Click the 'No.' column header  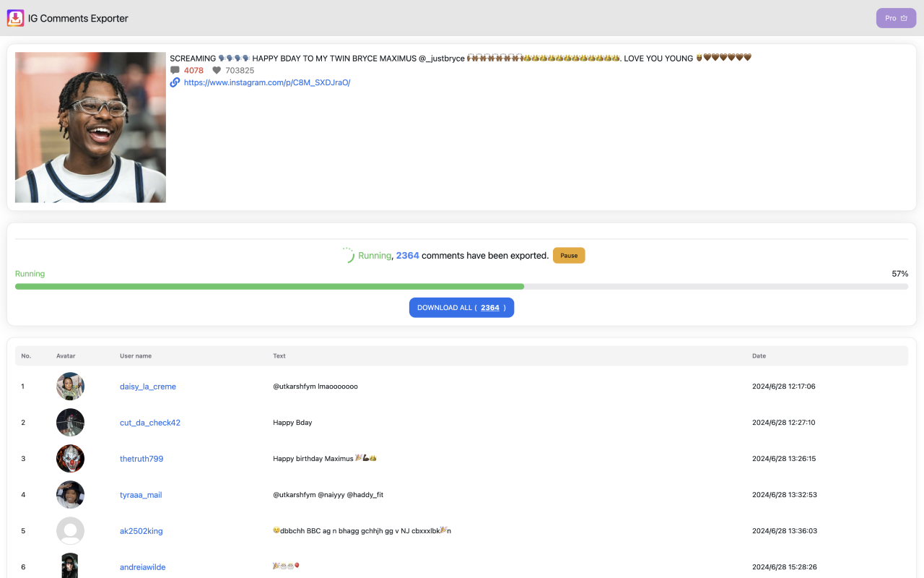coord(26,355)
